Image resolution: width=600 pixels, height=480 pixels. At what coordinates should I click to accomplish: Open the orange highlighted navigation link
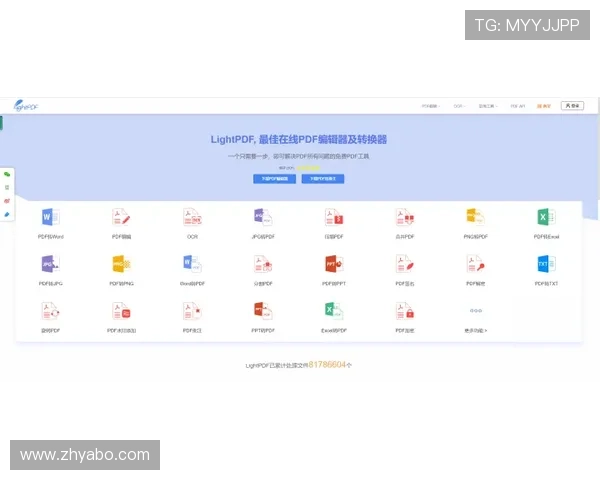pos(544,106)
